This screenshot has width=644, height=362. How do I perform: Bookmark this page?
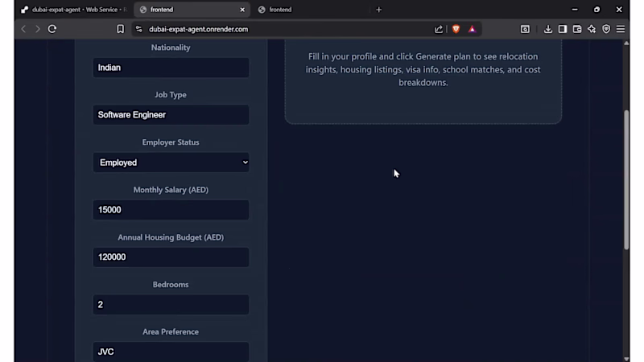120,29
